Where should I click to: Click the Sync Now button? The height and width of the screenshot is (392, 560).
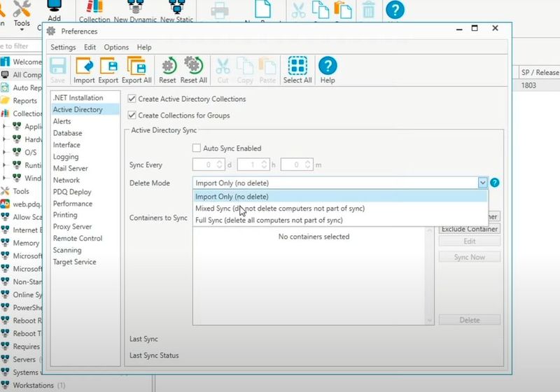pos(469,257)
